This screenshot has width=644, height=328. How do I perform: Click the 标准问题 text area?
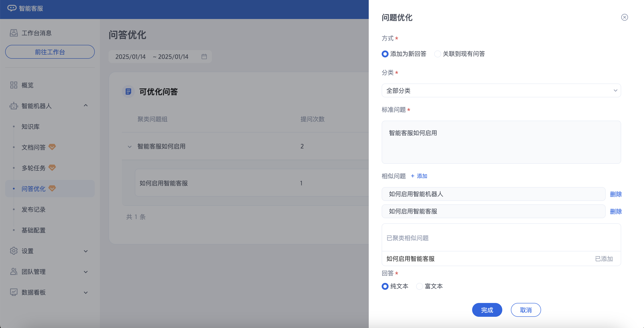[501, 142]
